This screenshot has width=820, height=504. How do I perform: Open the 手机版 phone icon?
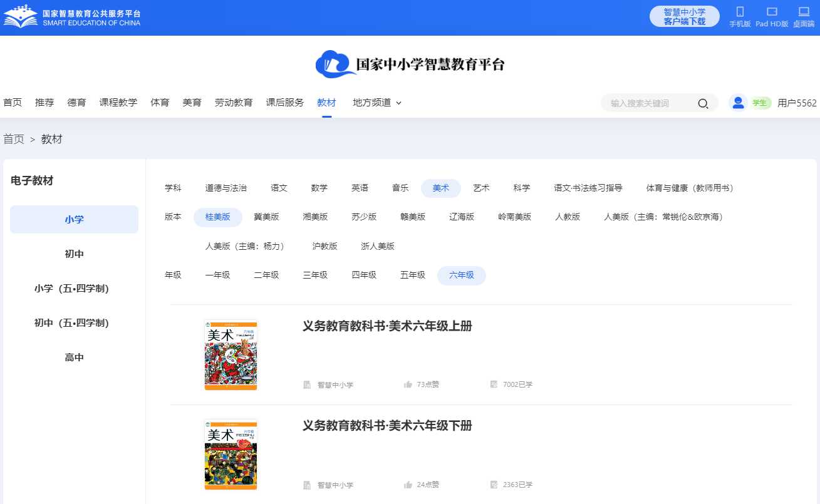[740, 12]
